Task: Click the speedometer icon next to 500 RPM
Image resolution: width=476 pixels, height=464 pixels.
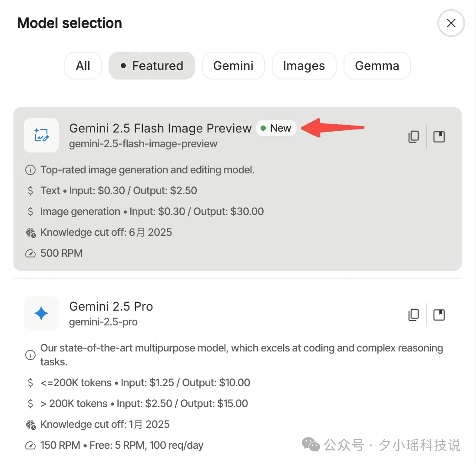Action: 30,253
